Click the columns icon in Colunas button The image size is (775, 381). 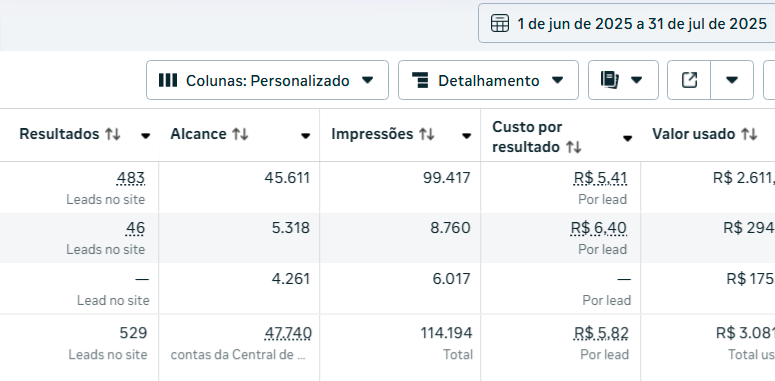(168, 80)
